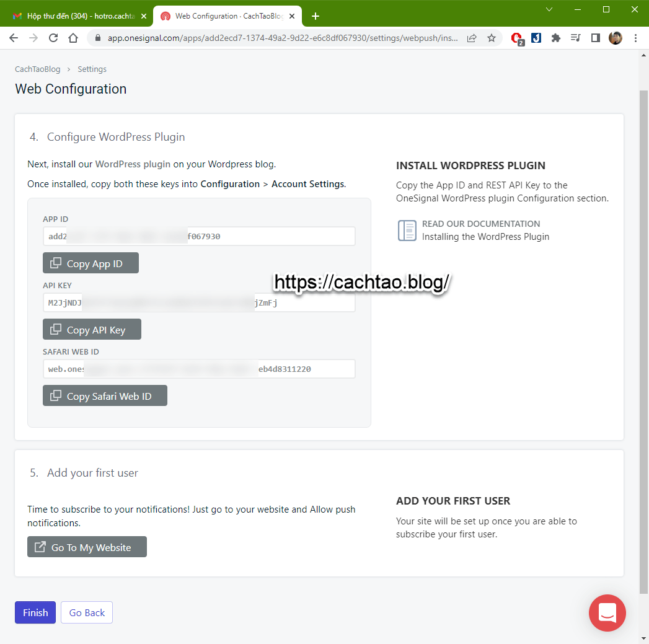Screen dimensions: 649x644
Task: Close the Web Configuration tab
Action: click(292, 16)
